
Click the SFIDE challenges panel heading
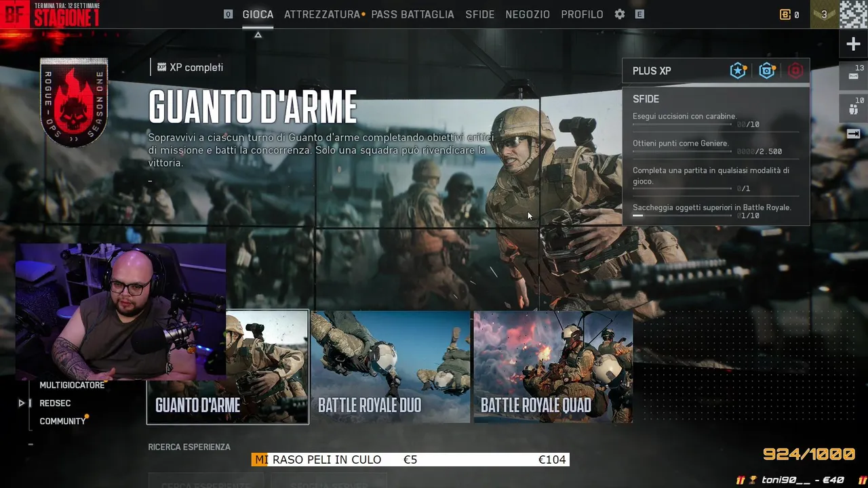pyautogui.click(x=646, y=99)
